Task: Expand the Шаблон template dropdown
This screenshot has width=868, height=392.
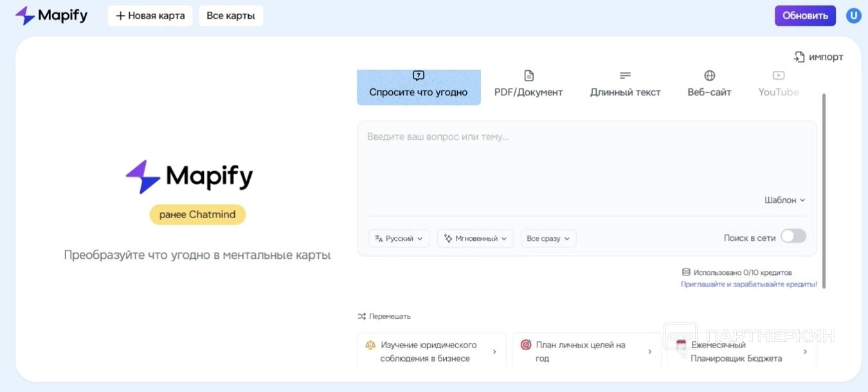Action: 785,200
